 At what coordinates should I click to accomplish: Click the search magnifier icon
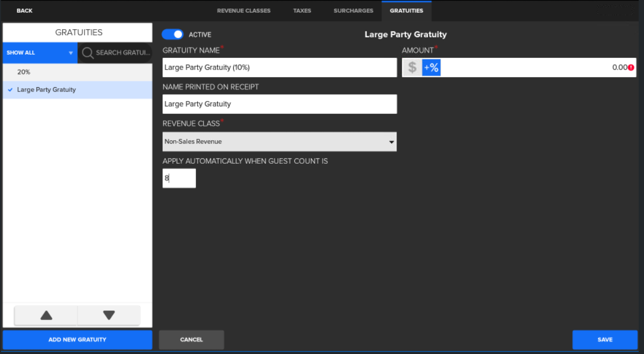coord(88,53)
